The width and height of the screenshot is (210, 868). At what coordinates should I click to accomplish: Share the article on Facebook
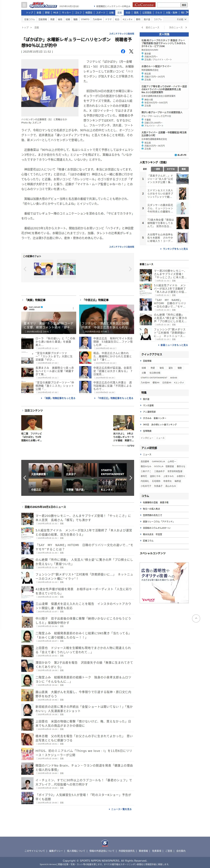pyautogui.click(x=123, y=52)
